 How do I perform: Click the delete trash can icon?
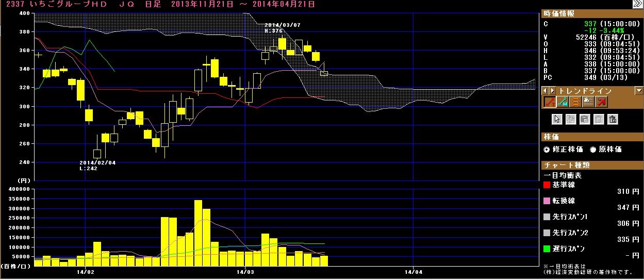(599, 119)
